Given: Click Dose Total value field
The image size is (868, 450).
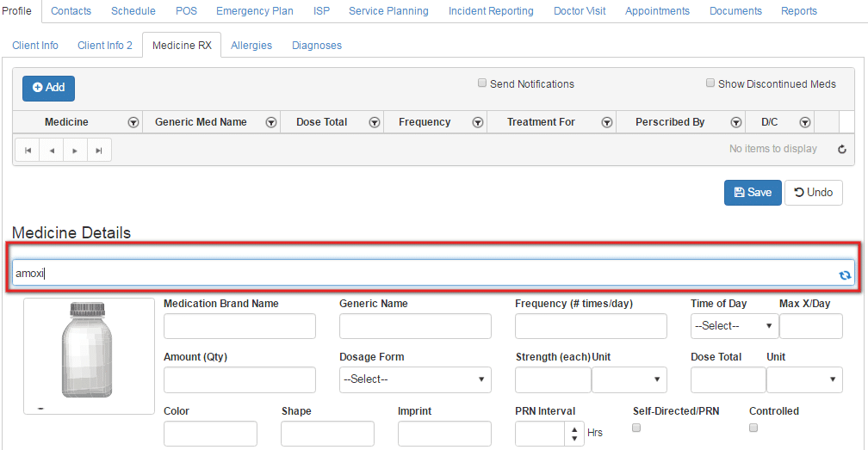Looking at the screenshot, I should (728, 379).
